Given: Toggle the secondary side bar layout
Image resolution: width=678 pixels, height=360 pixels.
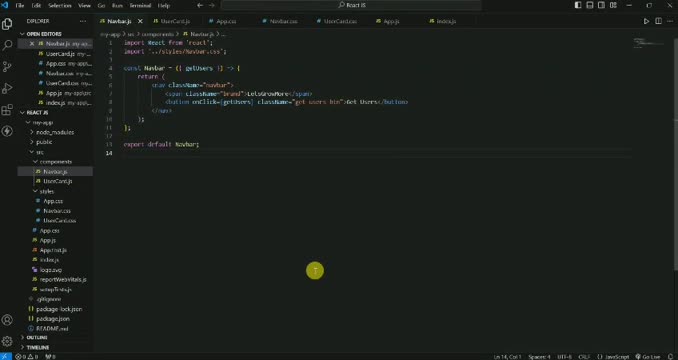Looking at the screenshot, I should click(x=601, y=5).
